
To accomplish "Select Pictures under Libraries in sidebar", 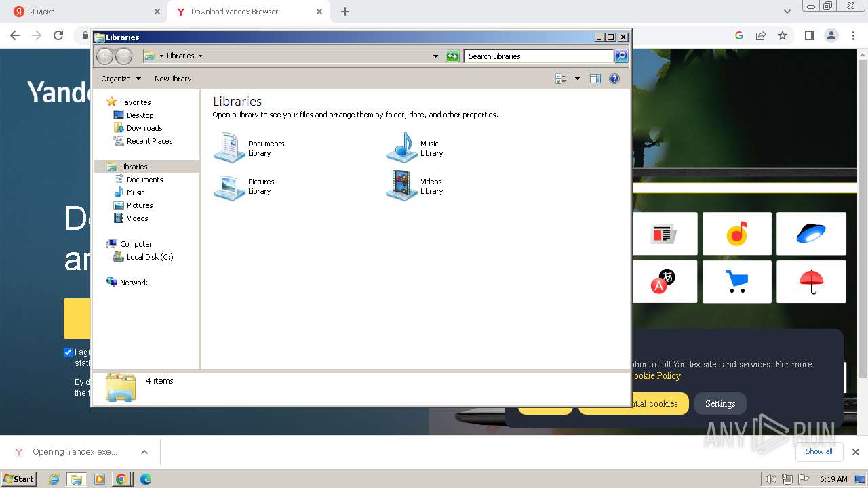I will 140,205.
